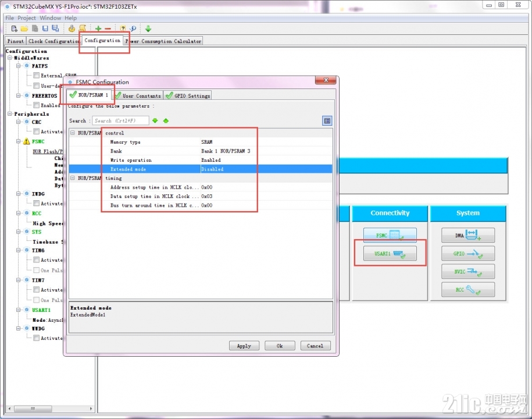Screen dimensions: 532x419
Task: Open FSMC in the Connectivity panel
Action: pyautogui.click(x=390, y=235)
